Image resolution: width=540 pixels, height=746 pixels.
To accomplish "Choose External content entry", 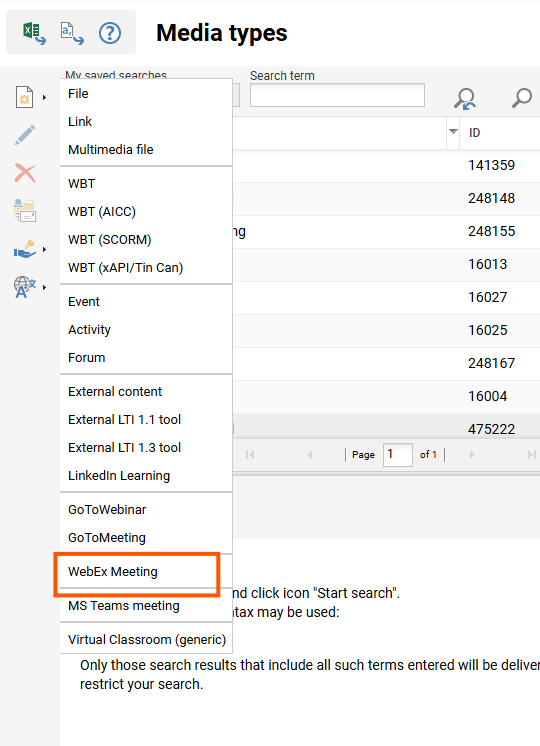I will coord(146,392).
